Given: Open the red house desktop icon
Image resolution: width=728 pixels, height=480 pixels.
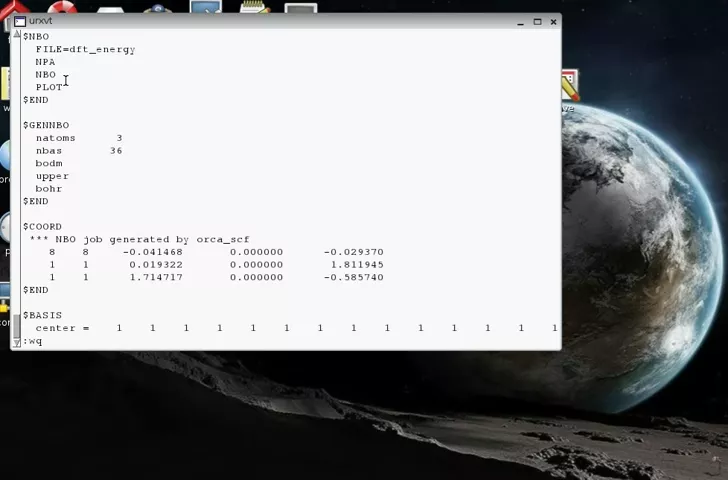Looking at the screenshot, I should pyautogui.click(x=14, y=9).
